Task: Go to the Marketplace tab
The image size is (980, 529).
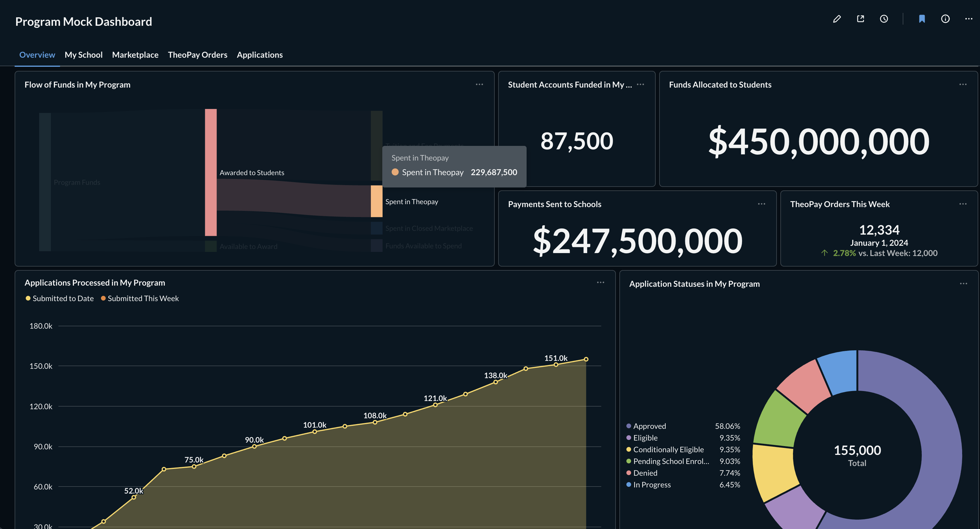Action: coord(136,55)
